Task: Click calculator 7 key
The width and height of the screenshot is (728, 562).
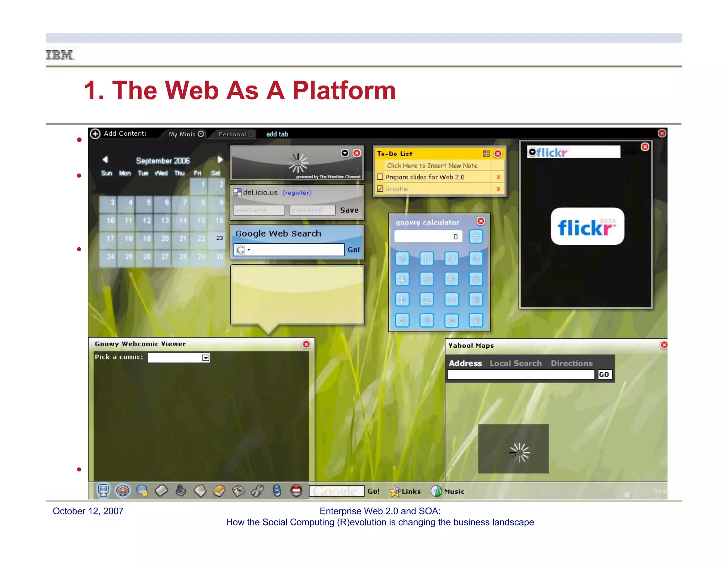Action: point(402,258)
